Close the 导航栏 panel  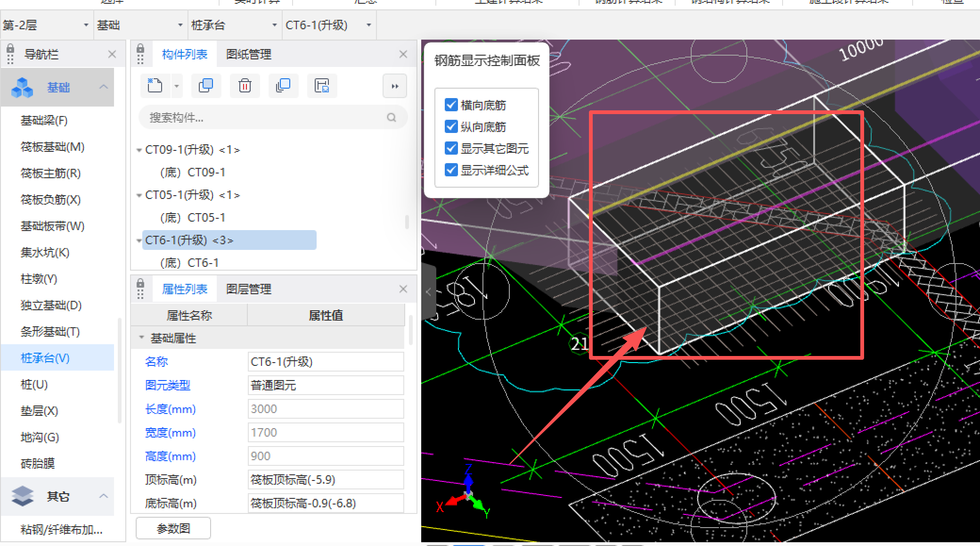tap(112, 54)
